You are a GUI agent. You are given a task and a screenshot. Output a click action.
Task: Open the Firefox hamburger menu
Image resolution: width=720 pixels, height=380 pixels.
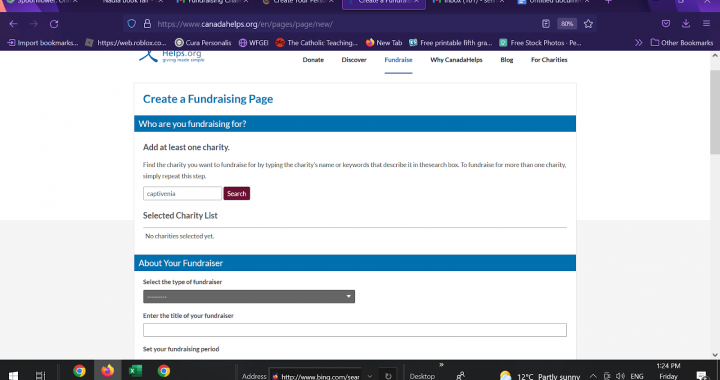click(x=706, y=24)
